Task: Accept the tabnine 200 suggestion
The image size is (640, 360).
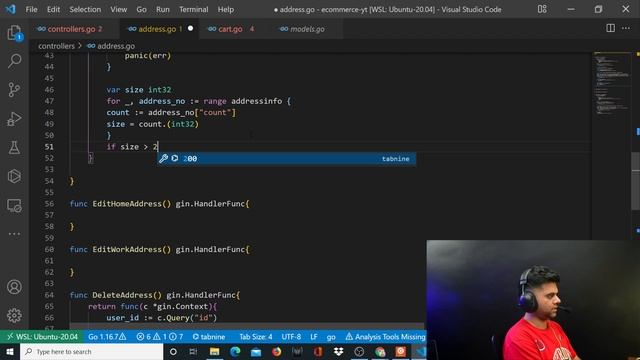Action: 287,158
